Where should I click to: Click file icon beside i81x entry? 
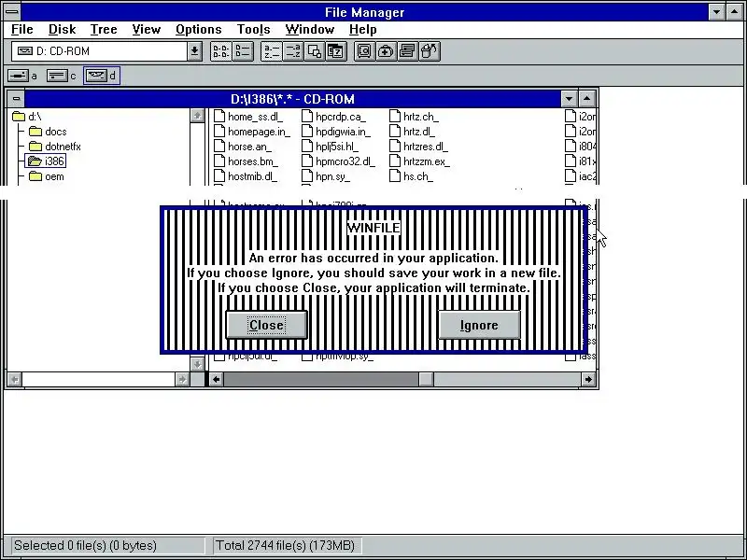[x=571, y=161]
